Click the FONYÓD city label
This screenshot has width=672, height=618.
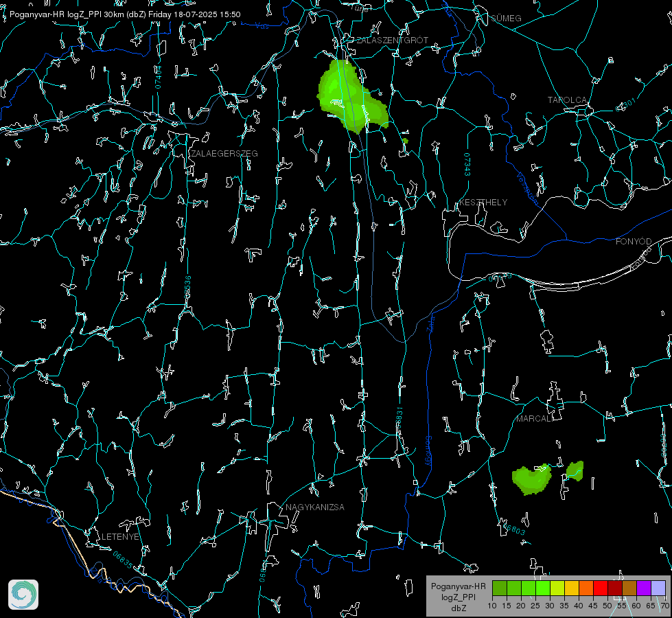634,242
